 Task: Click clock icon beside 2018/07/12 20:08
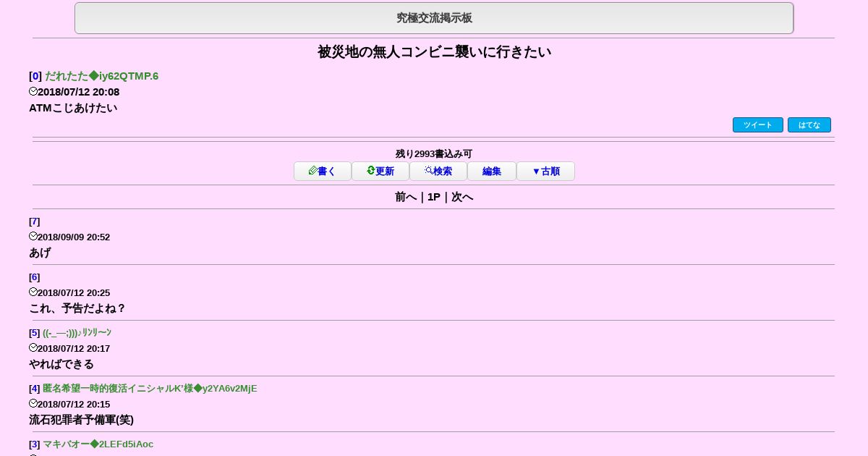(x=33, y=91)
